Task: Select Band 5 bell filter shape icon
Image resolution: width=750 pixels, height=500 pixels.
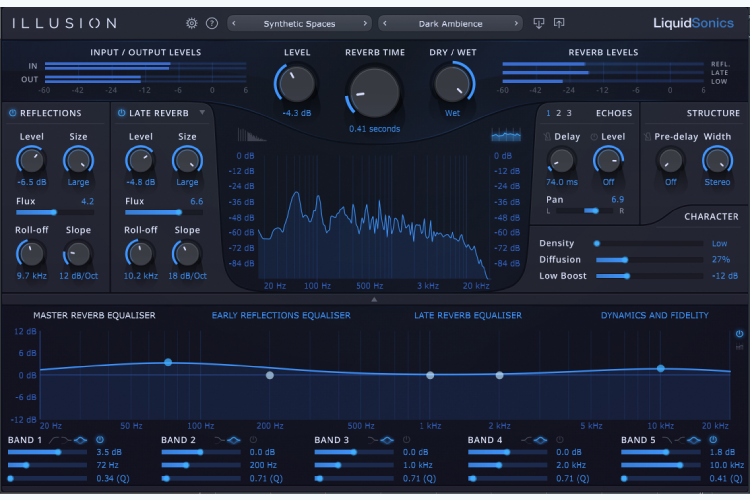Action: pos(694,440)
